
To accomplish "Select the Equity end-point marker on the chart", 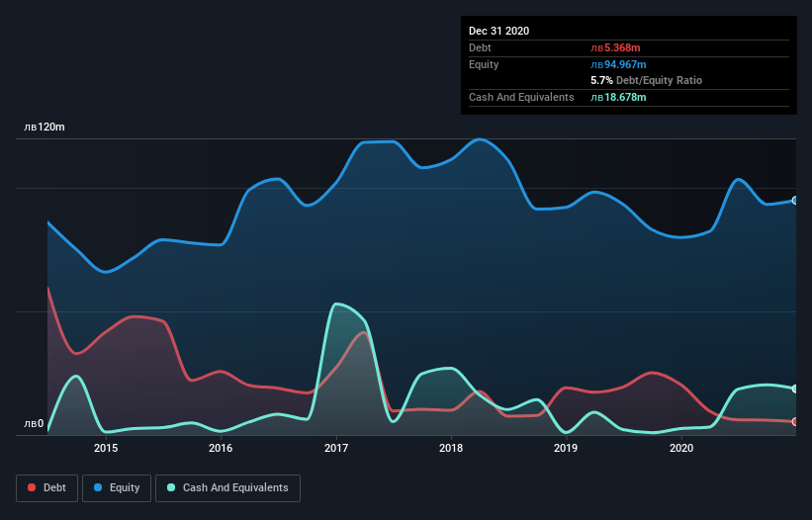I will (x=795, y=201).
